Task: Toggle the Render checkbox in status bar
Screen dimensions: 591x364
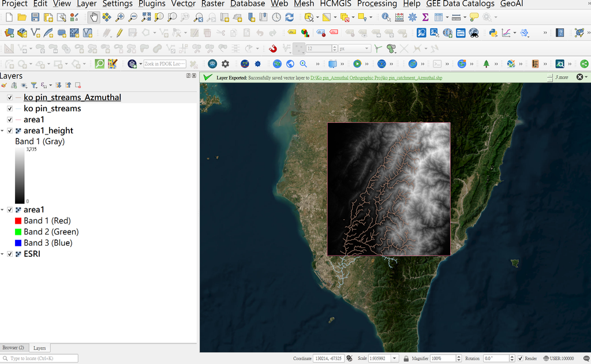Action: click(x=521, y=358)
